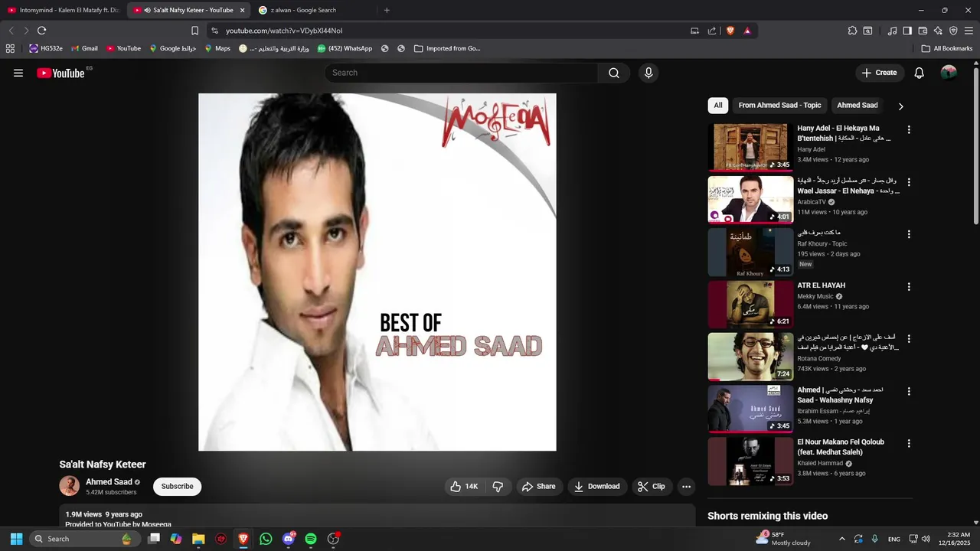Open the WhatsApp bookmark
Viewport: 980px width, 551px height.
tap(345, 48)
